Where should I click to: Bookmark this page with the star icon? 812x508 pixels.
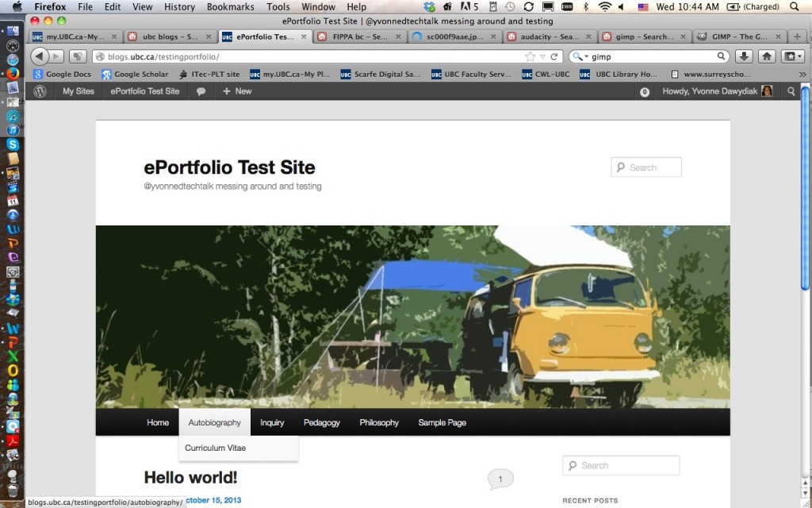tap(530, 56)
